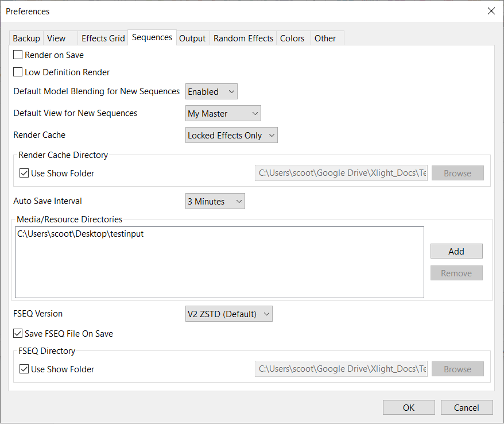Image resolution: width=504 pixels, height=424 pixels.
Task: Change the Auto Save Interval dropdown
Action: tap(215, 201)
